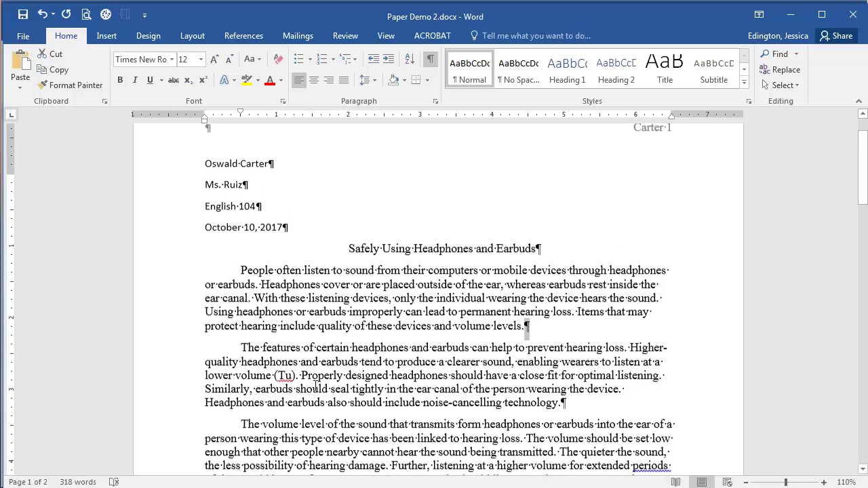Expand the Styles gallery More arrow
Screen dimensions: 868x488
coord(744,83)
